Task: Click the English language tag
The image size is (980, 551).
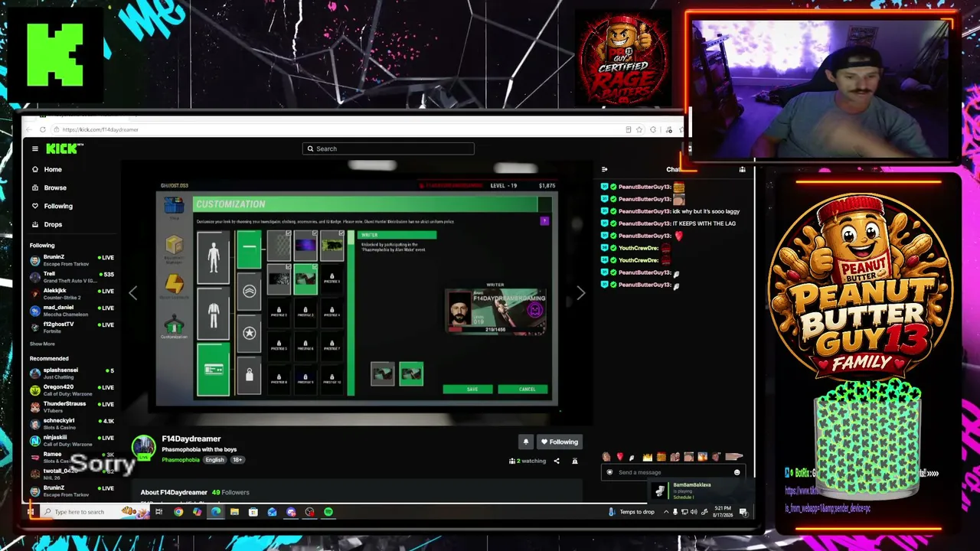Action: click(214, 460)
